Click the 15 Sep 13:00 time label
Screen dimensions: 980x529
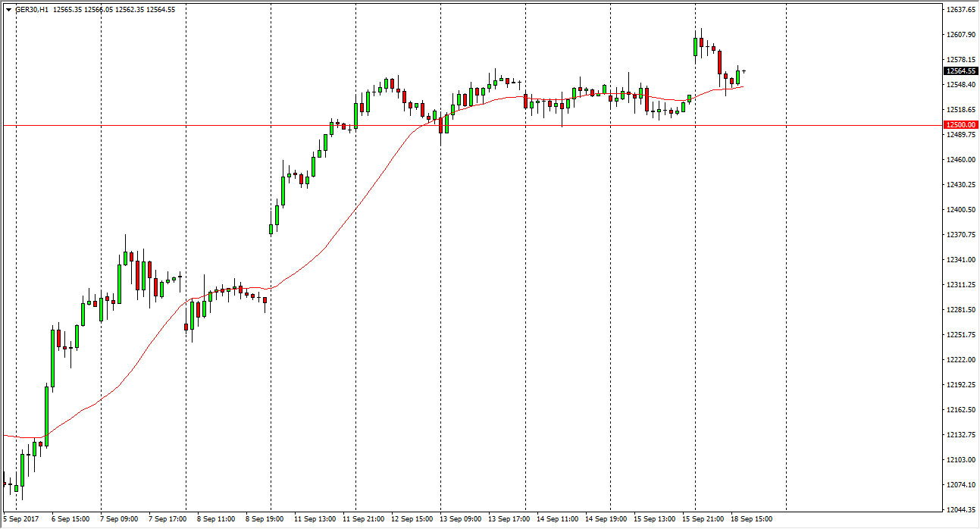pyautogui.click(x=654, y=519)
